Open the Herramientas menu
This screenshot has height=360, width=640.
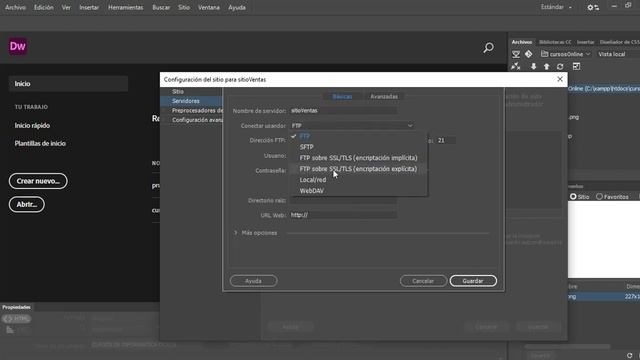(126, 7)
